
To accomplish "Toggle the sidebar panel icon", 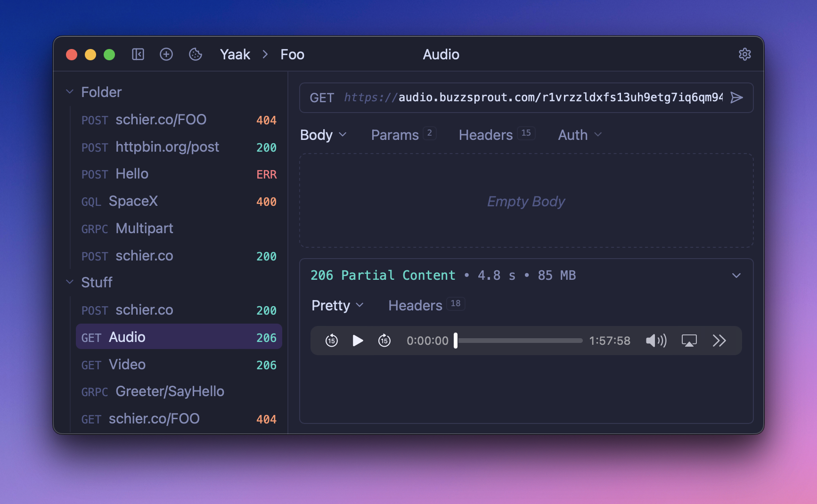I will pos(138,54).
